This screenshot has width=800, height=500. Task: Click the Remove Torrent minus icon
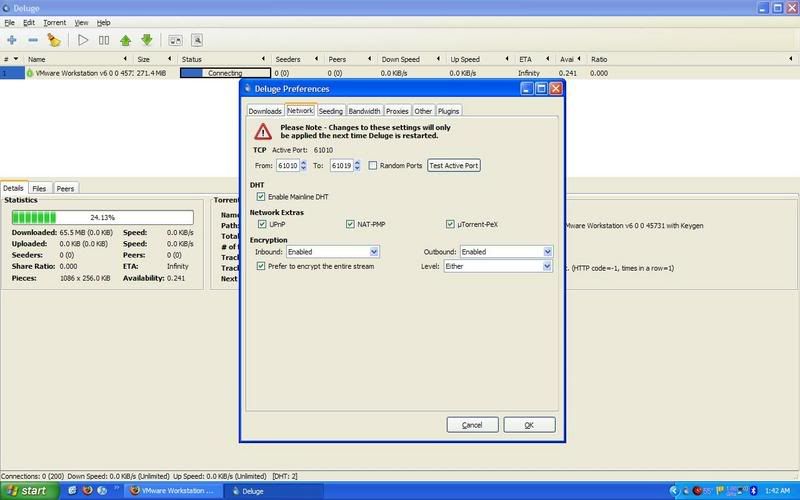33,40
